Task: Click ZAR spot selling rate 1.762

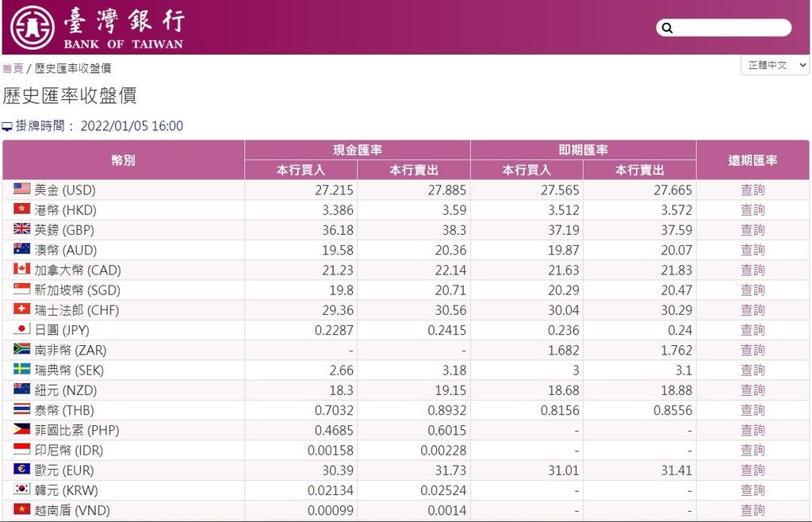Action: pyautogui.click(x=676, y=350)
